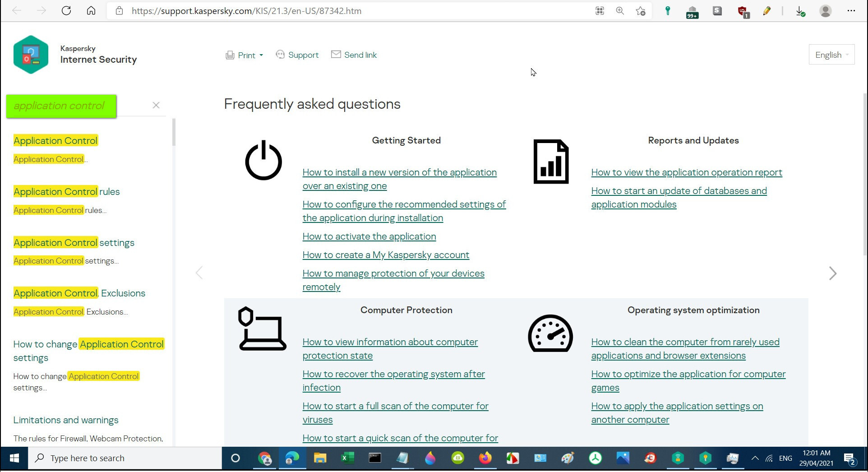The height and width of the screenshot is (472, 868).
Task: Open Command Prompt from taskbar
Action: tap(375, 458)
